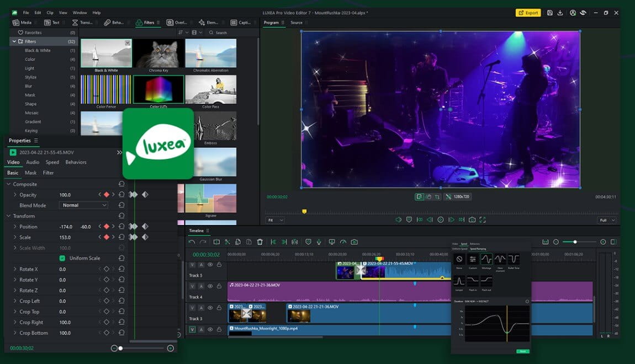Toggle visibility eye for Track 4
Screen dimensions: 635x364
click(210, 286)
